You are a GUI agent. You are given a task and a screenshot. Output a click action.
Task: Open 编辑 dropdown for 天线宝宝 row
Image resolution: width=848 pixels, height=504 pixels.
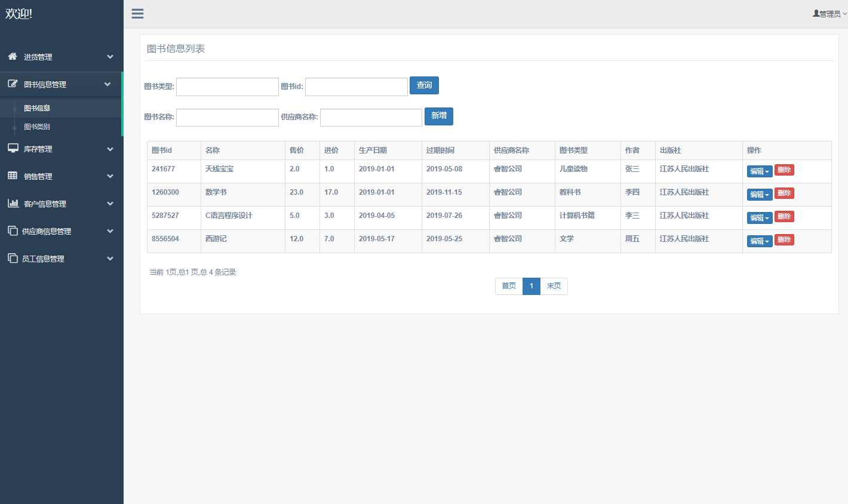(x=759, y=171)
